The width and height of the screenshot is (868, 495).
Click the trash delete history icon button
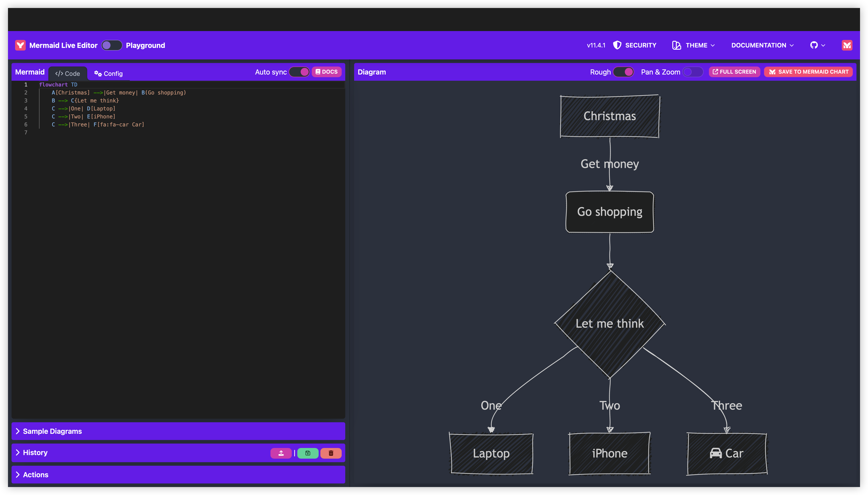pos(331,453)
